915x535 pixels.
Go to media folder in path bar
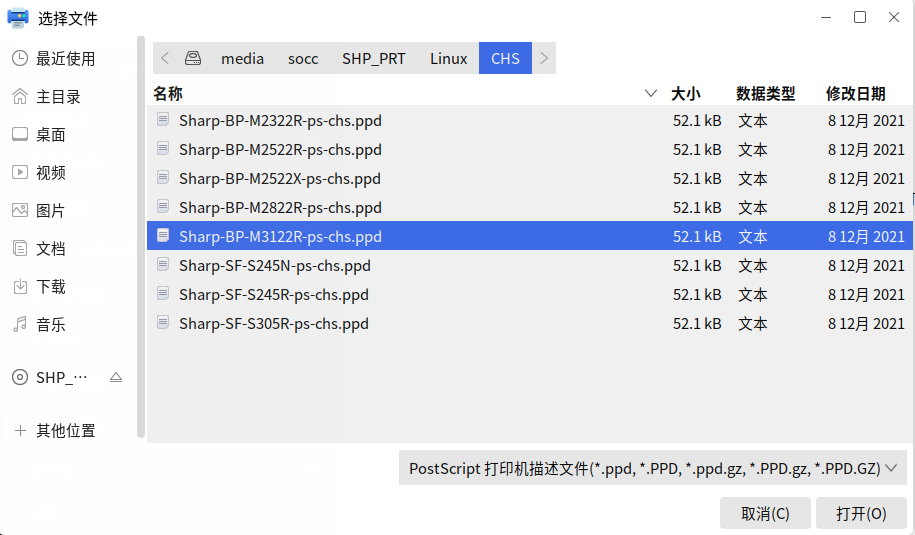pyautogui.click(x=242, y=58)
